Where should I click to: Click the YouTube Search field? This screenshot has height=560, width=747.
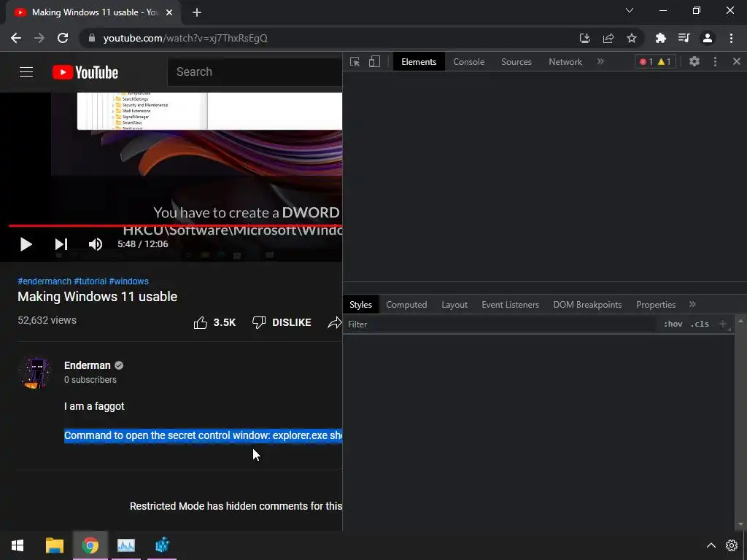(x=255, y=72)
